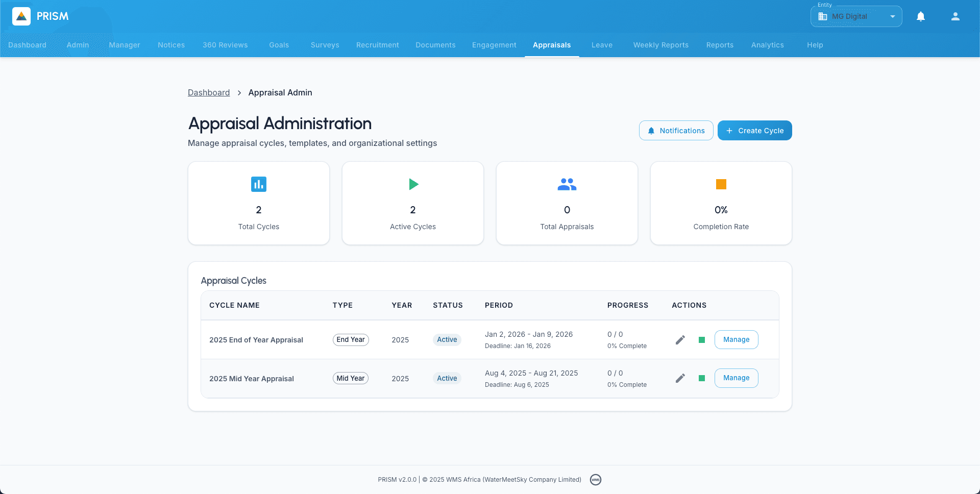
Task: Click pencil icon for 2025 Mid Year Appraisal
Action: coord(680,378)
